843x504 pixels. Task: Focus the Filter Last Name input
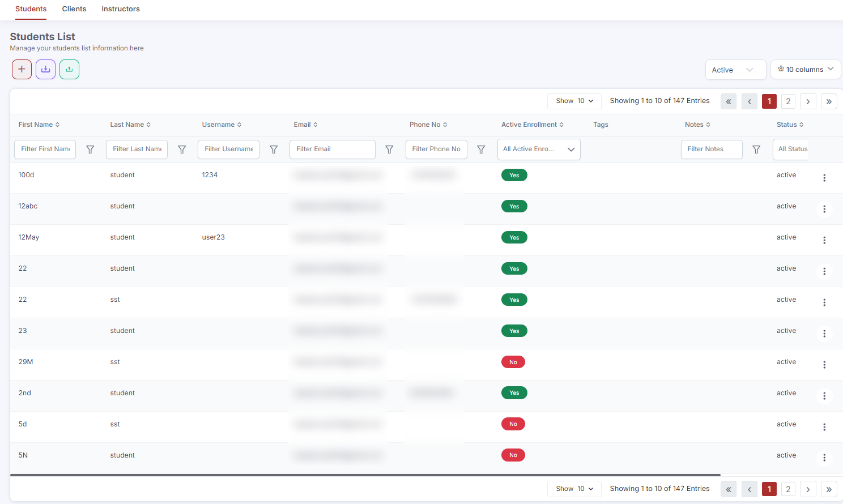137,150
